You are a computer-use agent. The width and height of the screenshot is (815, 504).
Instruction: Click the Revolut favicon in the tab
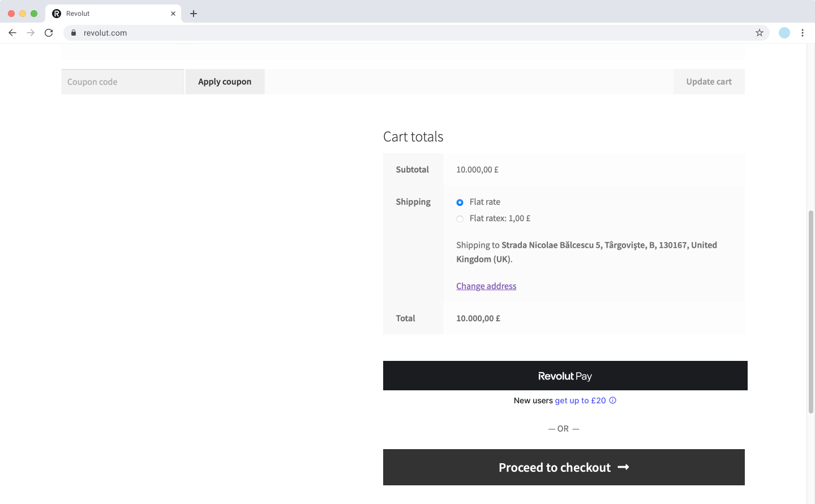click(x=57, y=14)
